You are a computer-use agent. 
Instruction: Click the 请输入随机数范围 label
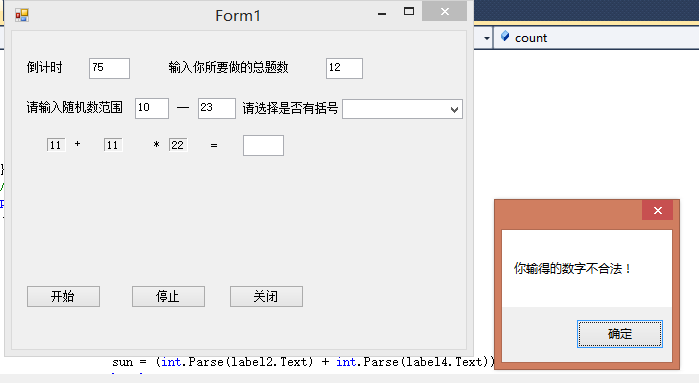[74, 107]
